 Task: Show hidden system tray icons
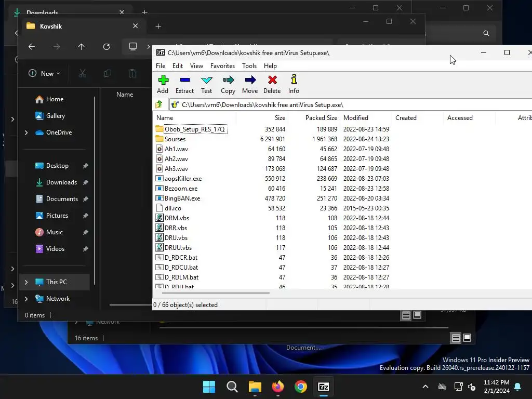[x=425, y=387]
